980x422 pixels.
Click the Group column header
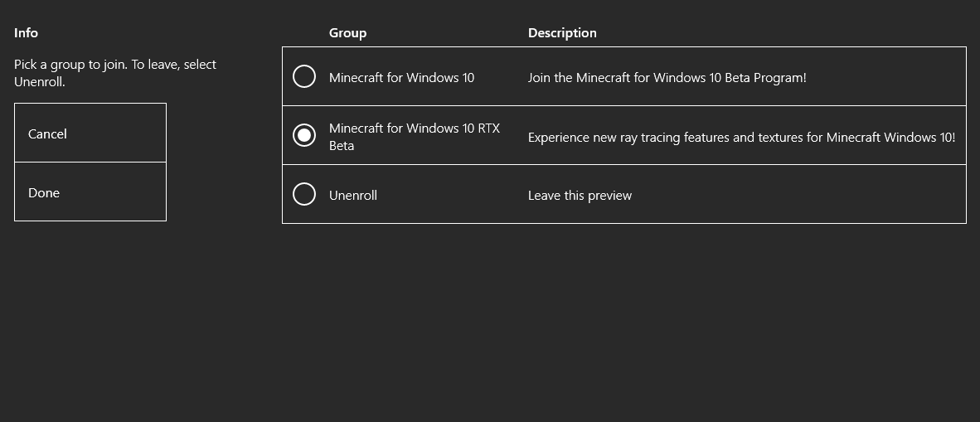(347, 33)
